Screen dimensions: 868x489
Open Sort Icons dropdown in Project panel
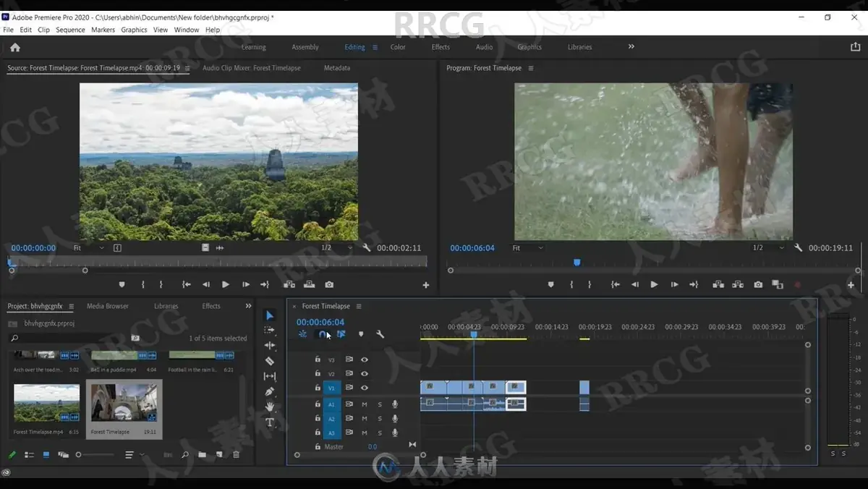135,455
